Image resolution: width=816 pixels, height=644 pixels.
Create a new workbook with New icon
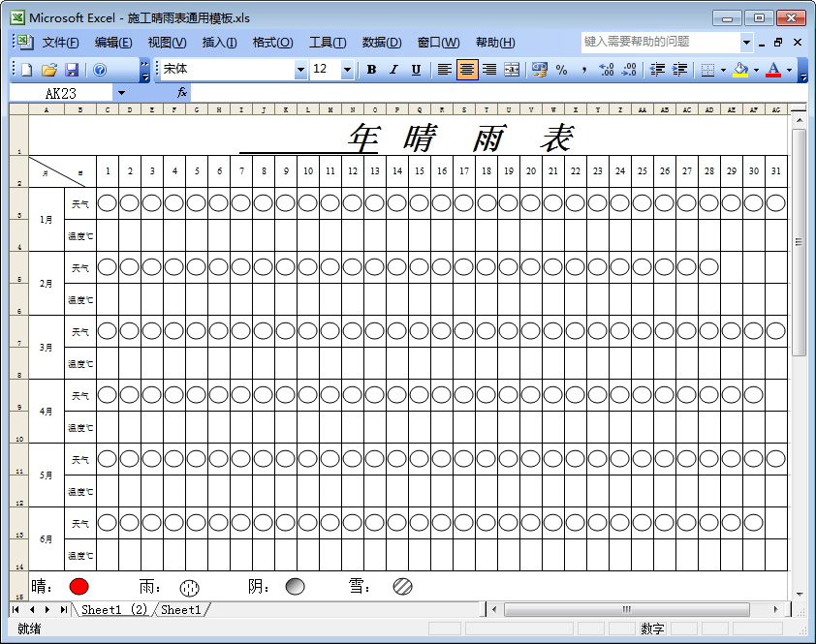pos(26,70)
